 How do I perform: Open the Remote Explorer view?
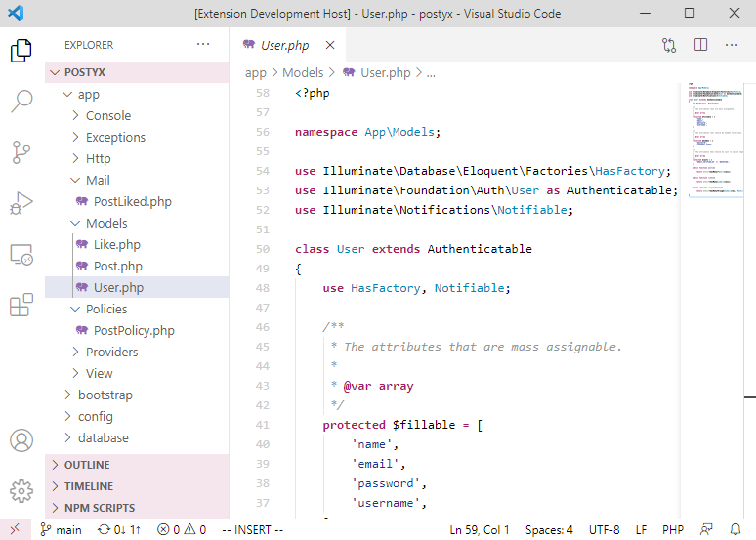(21, 254)
